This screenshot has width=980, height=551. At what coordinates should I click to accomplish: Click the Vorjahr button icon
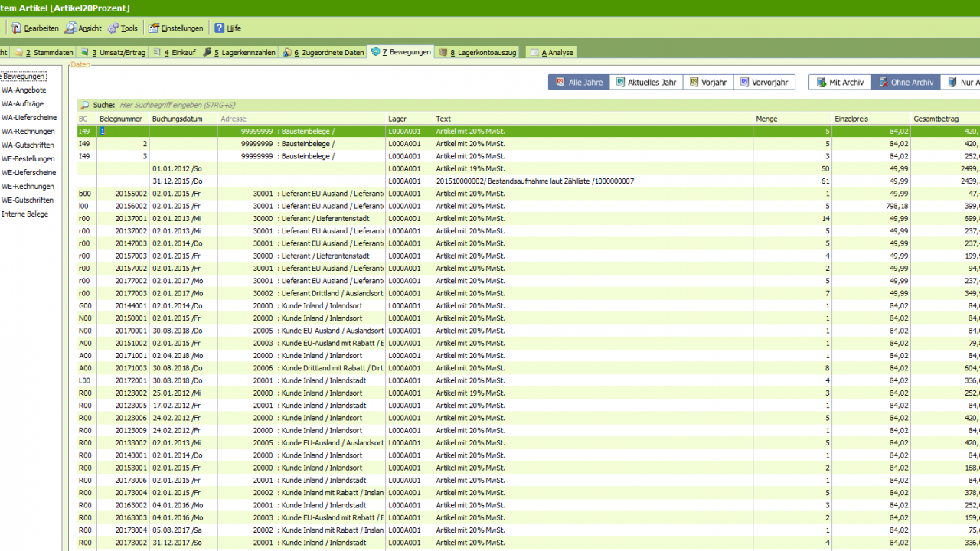[x=694, y=82]
